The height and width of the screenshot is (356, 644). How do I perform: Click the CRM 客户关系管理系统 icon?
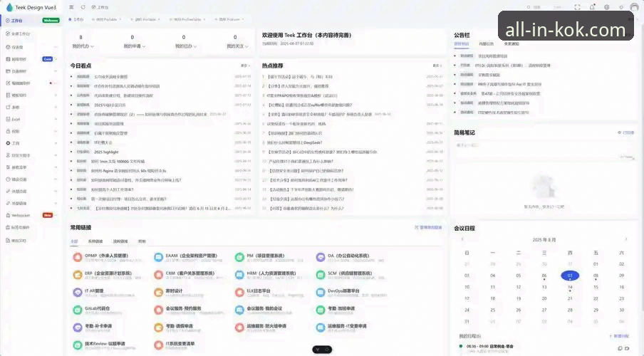[x=159, y=275]
